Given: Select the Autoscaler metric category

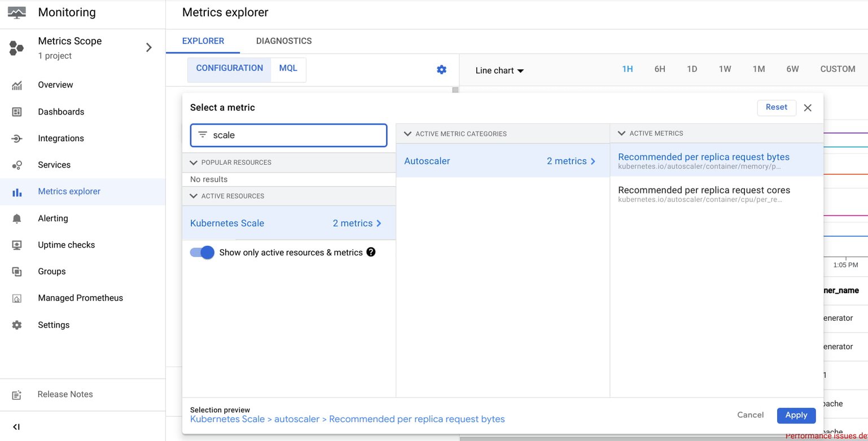Looking at the screenshot, I should (x=503, y=161).
